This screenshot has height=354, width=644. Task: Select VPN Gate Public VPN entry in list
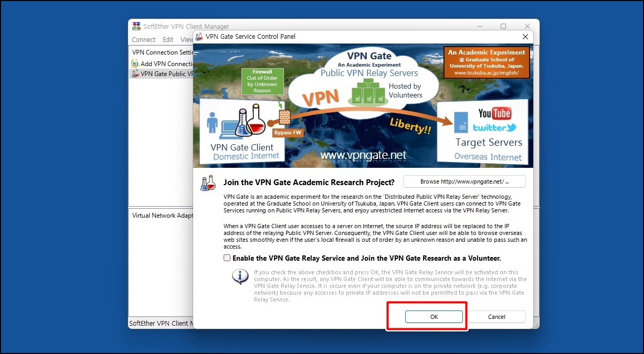click(162, 74)
